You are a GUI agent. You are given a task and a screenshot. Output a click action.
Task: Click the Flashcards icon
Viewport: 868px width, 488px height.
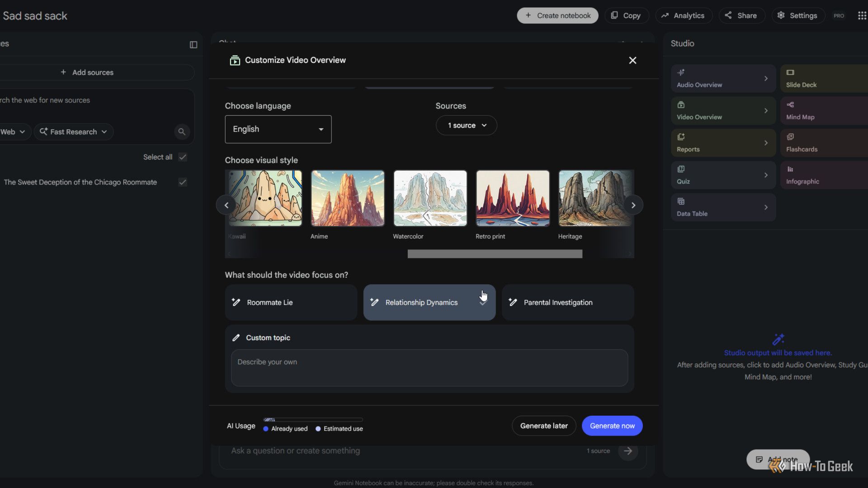pos(790,136)
